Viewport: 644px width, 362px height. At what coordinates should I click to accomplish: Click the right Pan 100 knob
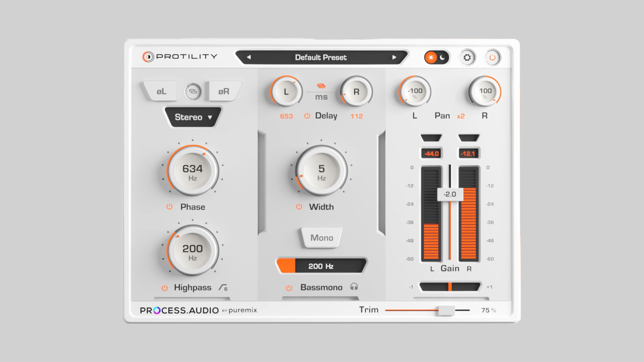click(x=485, y=92)
